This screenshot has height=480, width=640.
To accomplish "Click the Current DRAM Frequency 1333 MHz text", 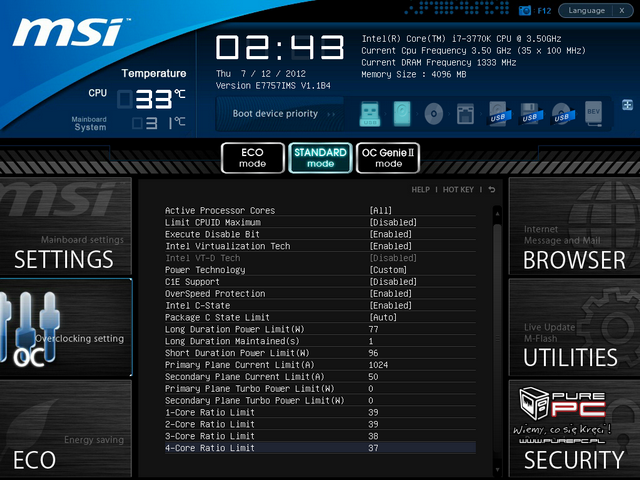I will [439, 62].
